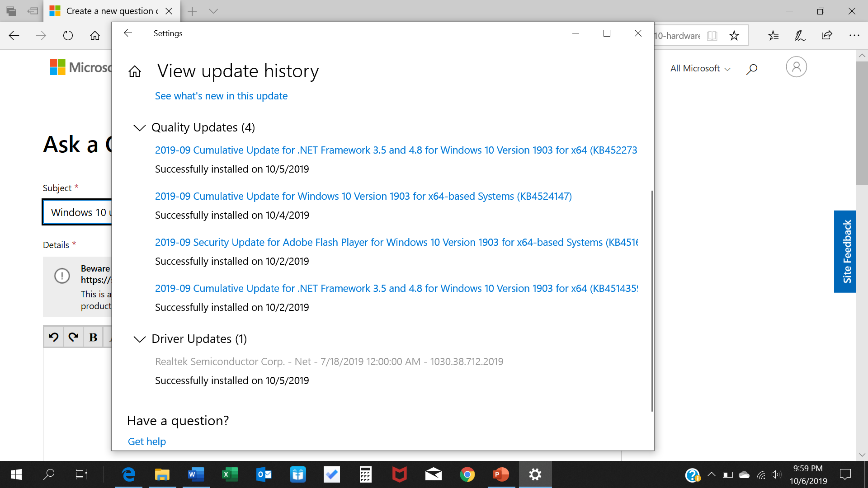This screenshot has height=488, width=868.
Task: Close the Create a new question tab
Action: click(x=169, y=11)
